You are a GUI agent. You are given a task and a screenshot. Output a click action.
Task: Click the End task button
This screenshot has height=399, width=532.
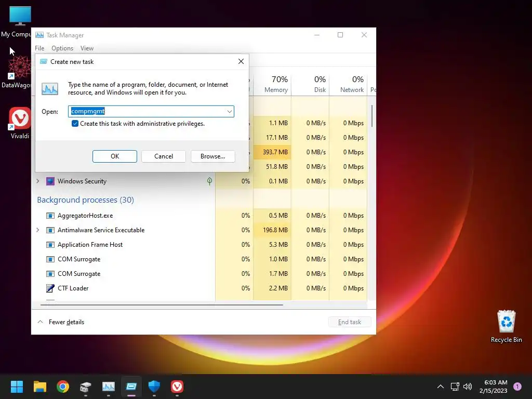click(x=350, y=322)
